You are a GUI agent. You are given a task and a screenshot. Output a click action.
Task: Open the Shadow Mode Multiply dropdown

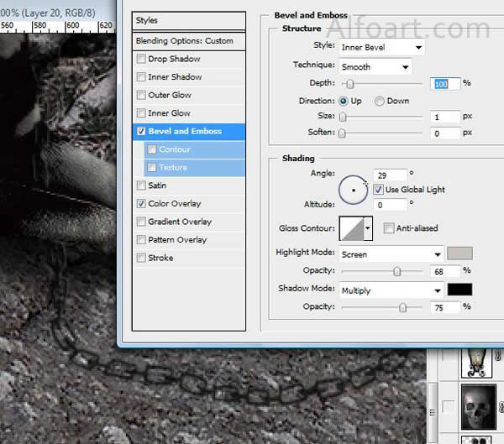pyautogui.click(x=391, y=290)
